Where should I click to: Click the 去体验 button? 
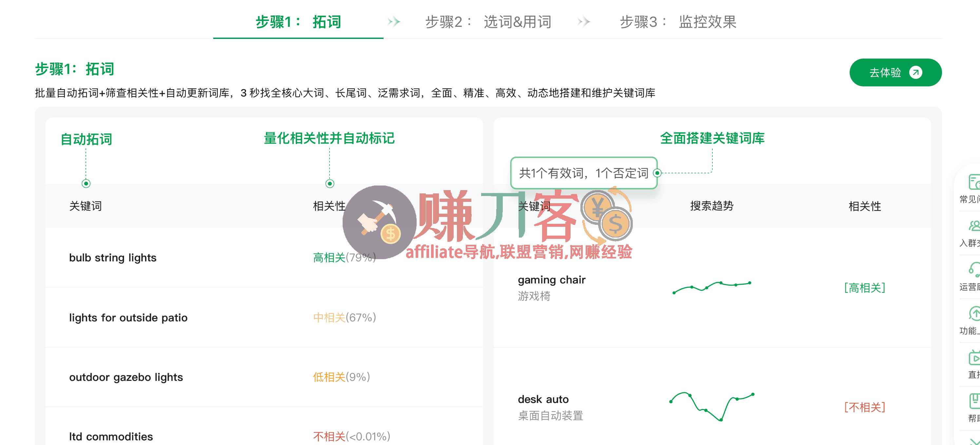pyautogui.click(x=895, y=72)
